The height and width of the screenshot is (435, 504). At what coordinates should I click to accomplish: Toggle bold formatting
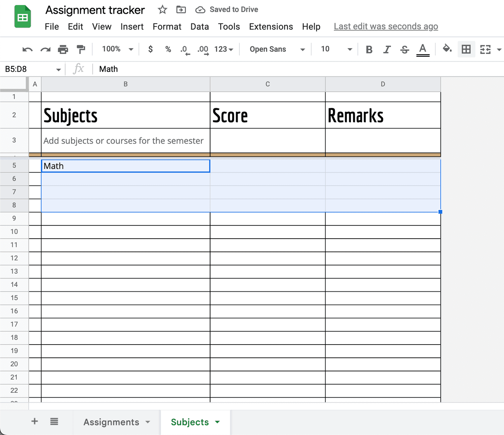pos(369,49)
